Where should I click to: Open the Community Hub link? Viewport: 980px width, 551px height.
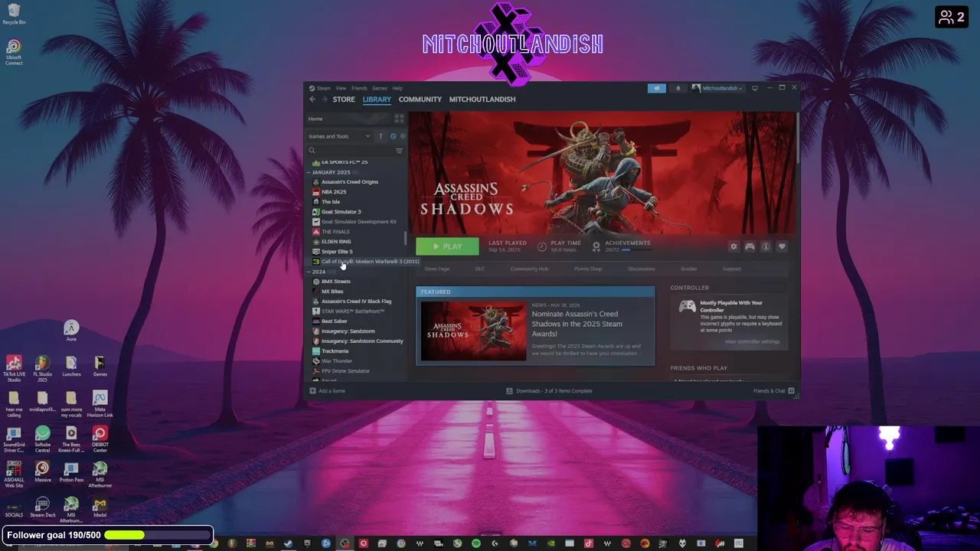click(x=529, y=269)
